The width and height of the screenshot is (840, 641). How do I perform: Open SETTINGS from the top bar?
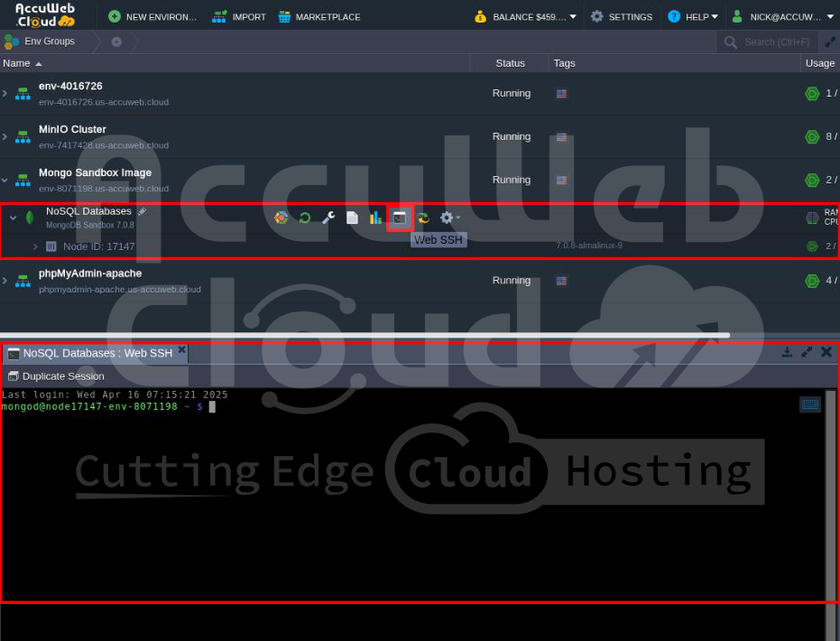(622, 15)
